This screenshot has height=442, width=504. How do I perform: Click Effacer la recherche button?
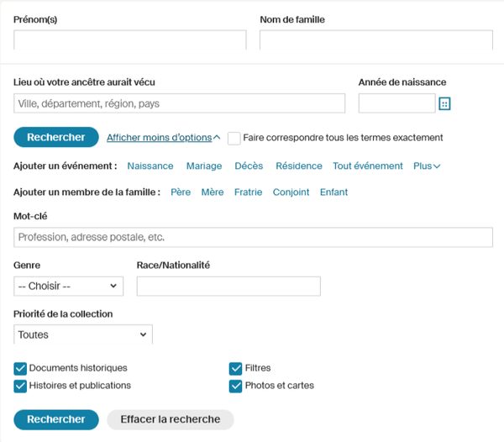coord(170,419)
